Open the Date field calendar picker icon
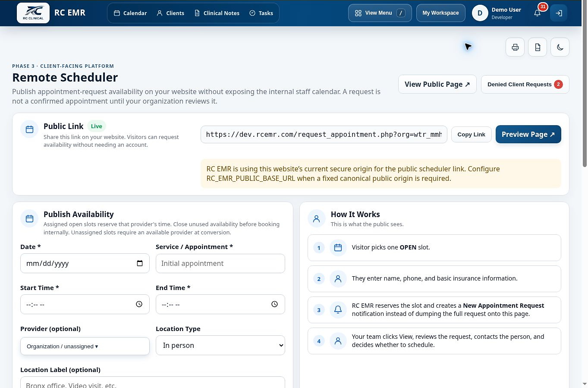The height and width of the screenshot is (388, 588). coord(140,263)
